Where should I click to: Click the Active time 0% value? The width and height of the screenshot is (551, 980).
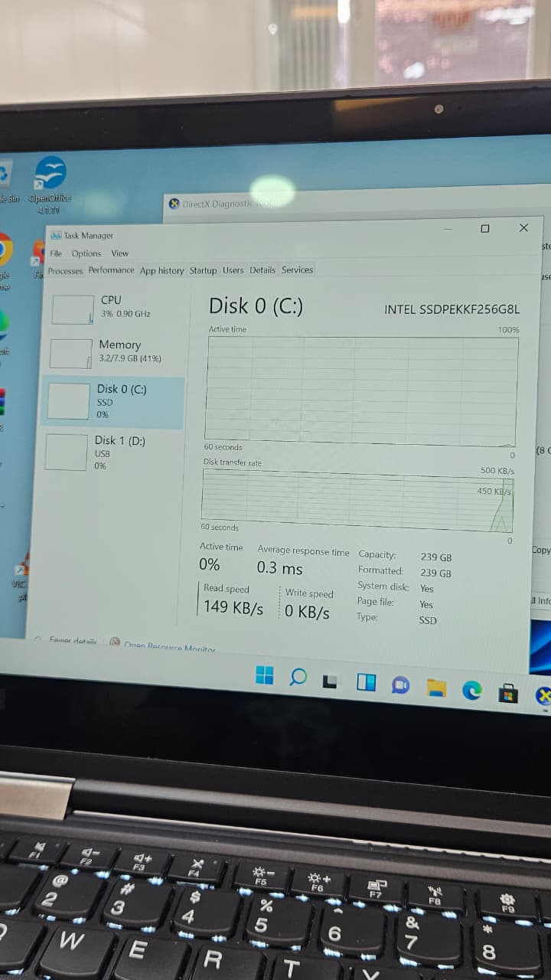click(210, 564)
